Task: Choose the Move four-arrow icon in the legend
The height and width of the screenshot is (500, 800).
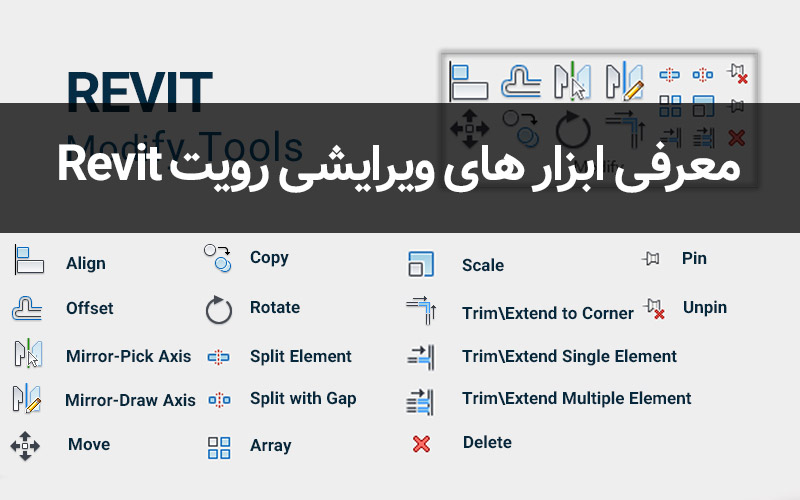Action: click(x=25, y=446)
